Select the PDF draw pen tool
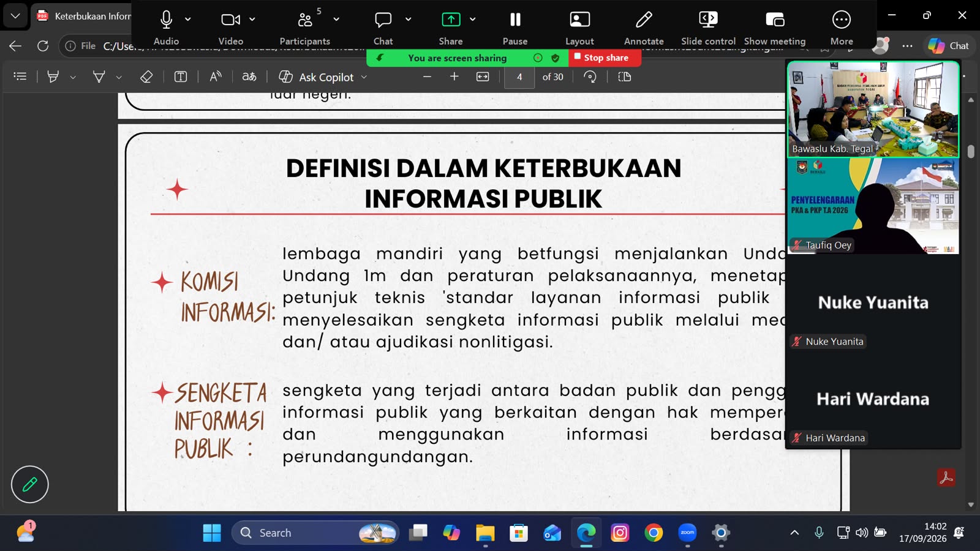980x551 pixels. click(x=99, y=77)
